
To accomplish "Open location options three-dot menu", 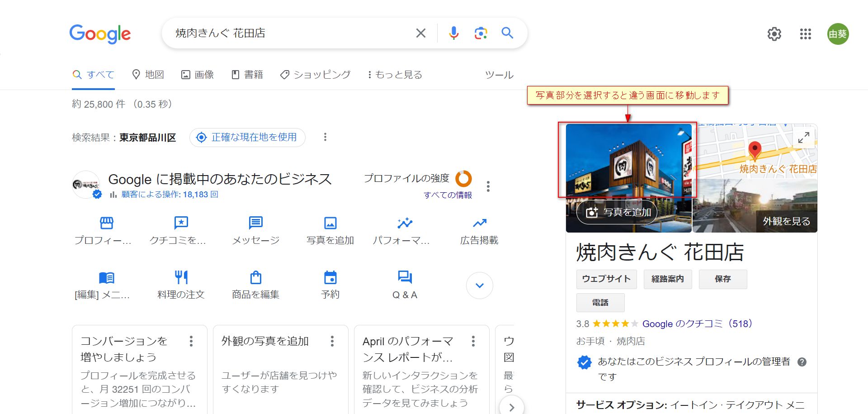I will click(x=325, y=137).
